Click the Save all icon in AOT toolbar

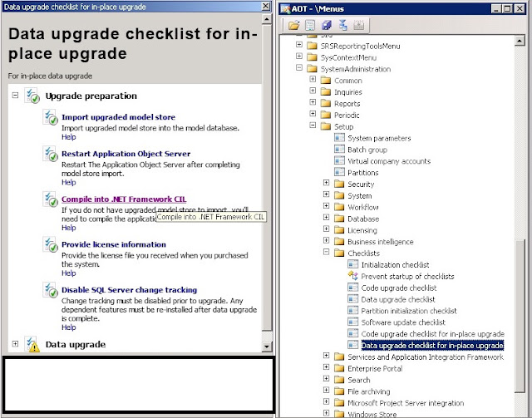tap(327, 25)
